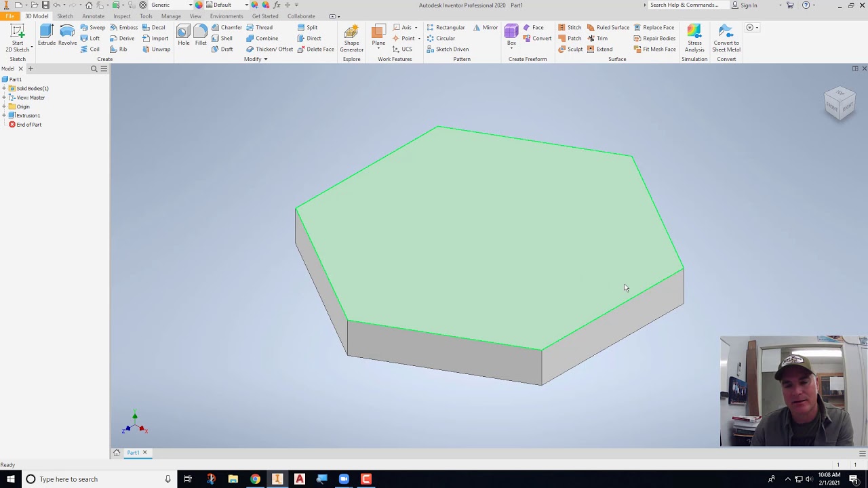Open the Shape Generator
The image size is (868, 488).
pos(351,39)
